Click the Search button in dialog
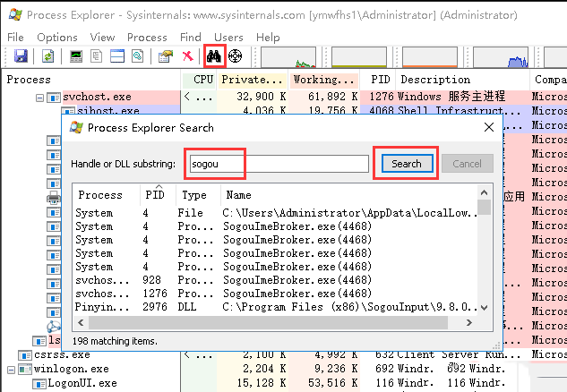The height and width of the screenshot is (392, 567). pos(407,164)
